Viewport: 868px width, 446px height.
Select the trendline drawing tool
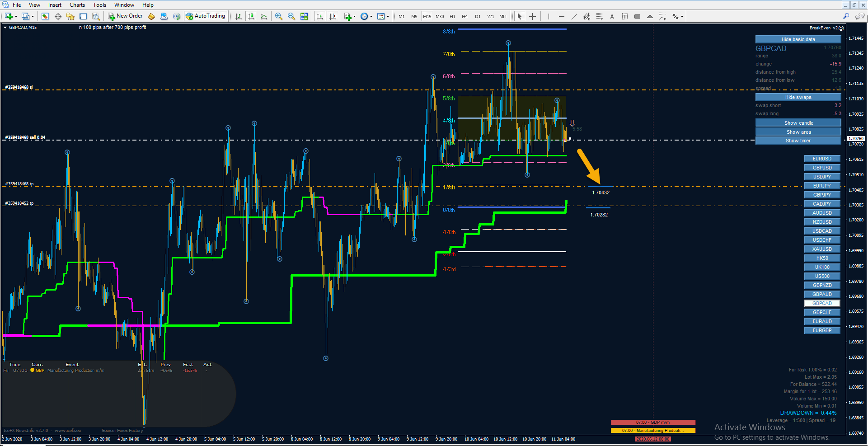(574, 16)
